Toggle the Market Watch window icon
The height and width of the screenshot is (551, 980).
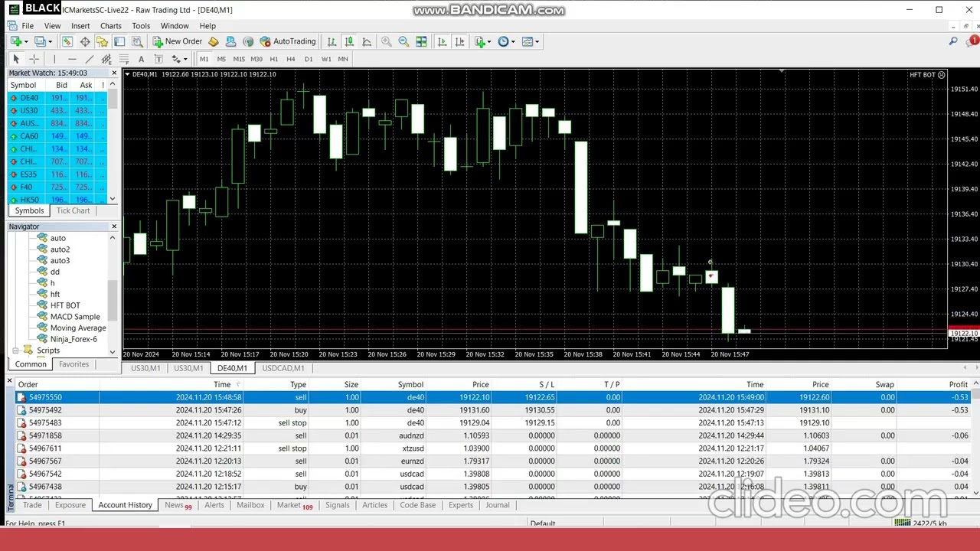[67, 41]
